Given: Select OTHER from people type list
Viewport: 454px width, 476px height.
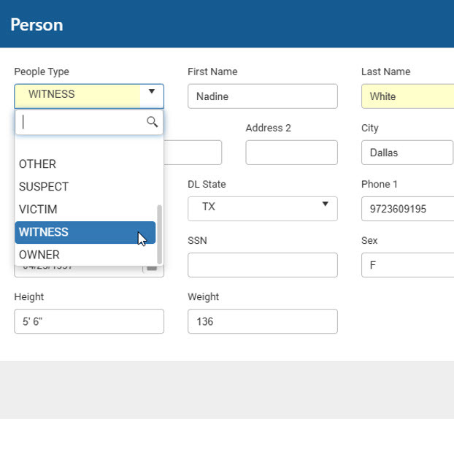Looking at the screenshot, I should [x=85, y=164].
